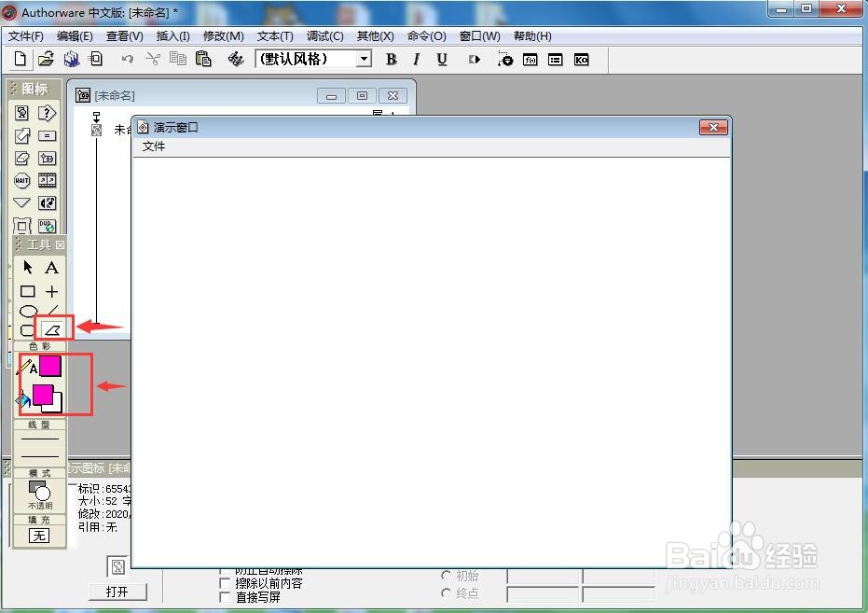This screenshot has height=613, width=868.
Task: Open the Knowledge Objects KO icon
Action: (581, 60)
